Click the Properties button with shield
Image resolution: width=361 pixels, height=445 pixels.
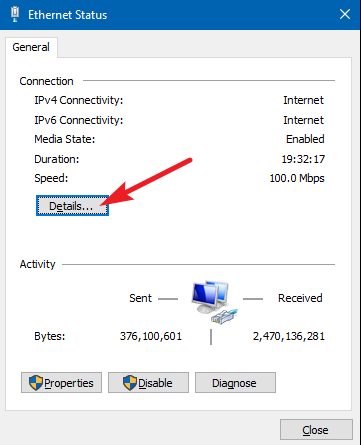(x=61, y=383)
